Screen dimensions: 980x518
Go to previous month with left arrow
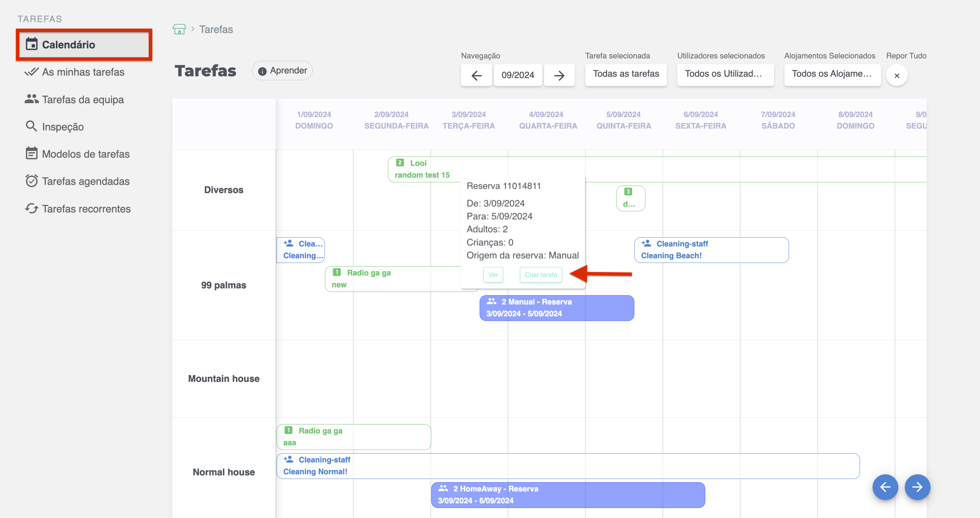point(476,75)
